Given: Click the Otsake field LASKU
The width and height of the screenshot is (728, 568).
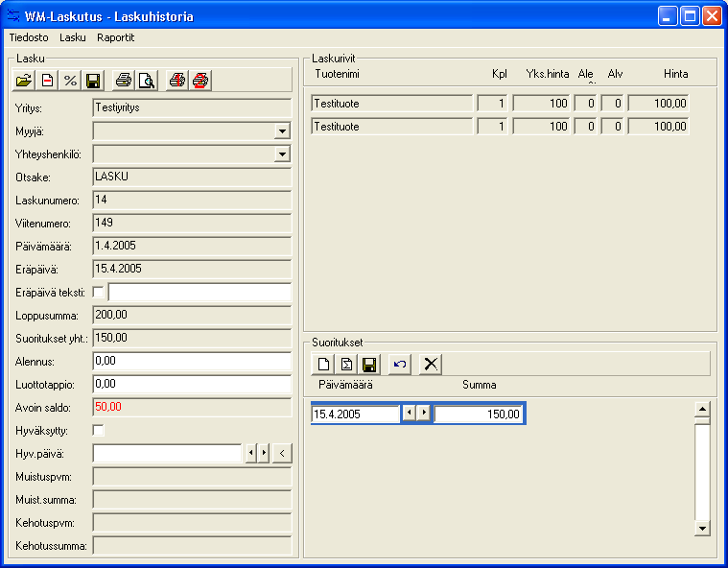Looking at the screenshot, I should (192, 177).
